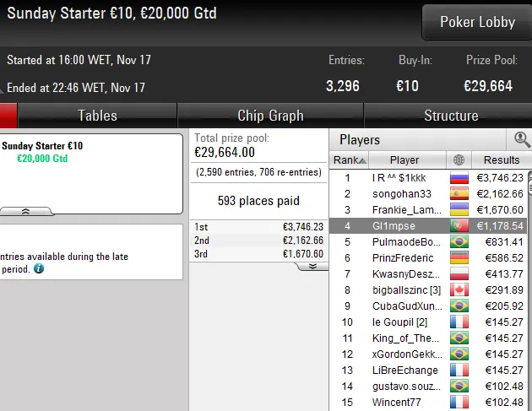
Task: Open the Chip Graph tab
Action: 270,116
